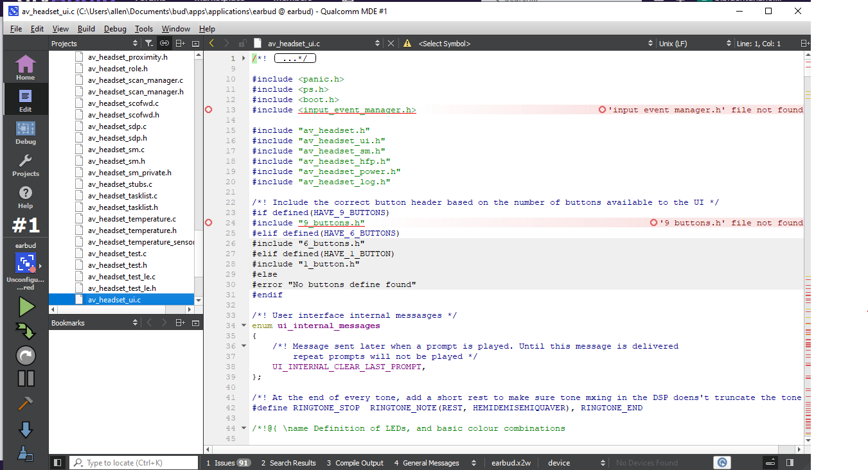Click the grey circular restart arrow icon

26,356
